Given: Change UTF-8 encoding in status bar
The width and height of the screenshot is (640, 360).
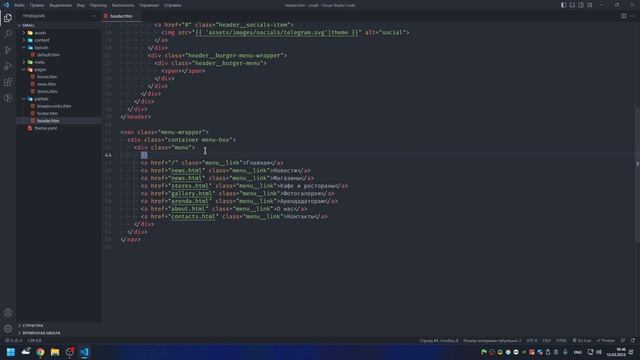Looking at the screenshot, I should [x=531, y=340].
